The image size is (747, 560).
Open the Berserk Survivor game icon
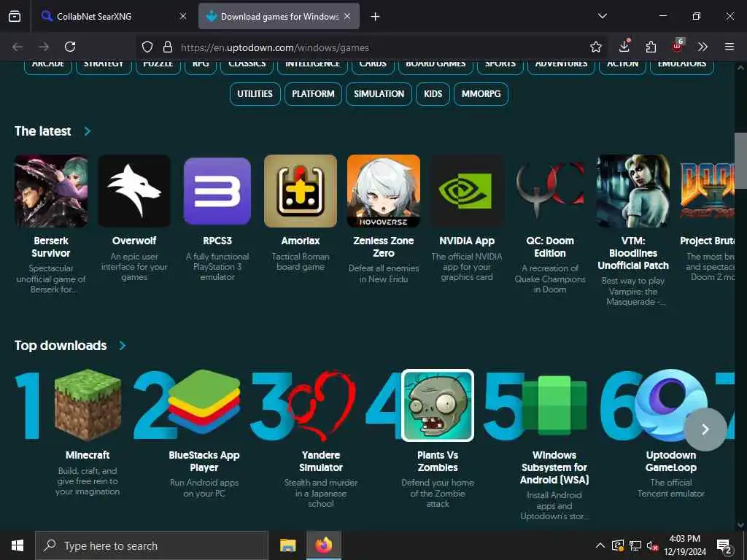[51, 191]
